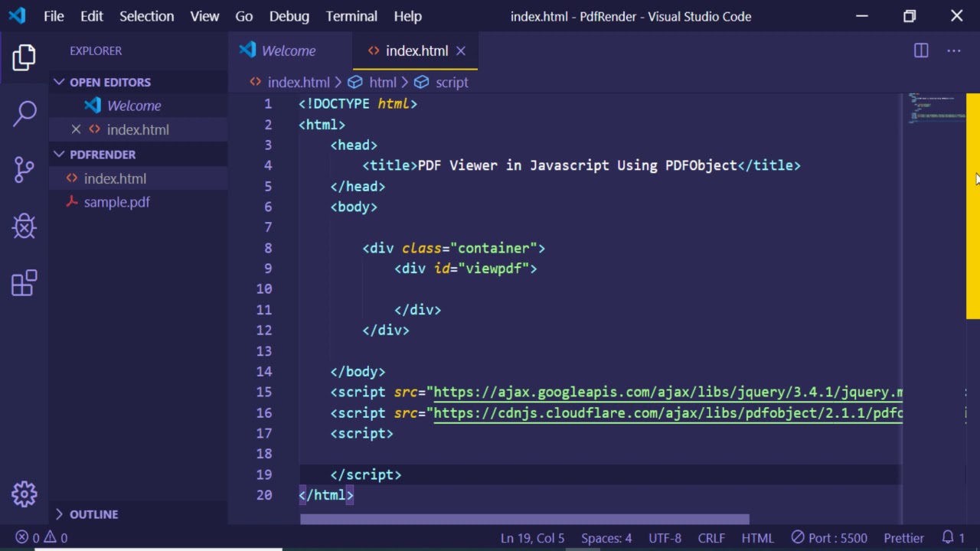Open the File menu

pos(54,16)
